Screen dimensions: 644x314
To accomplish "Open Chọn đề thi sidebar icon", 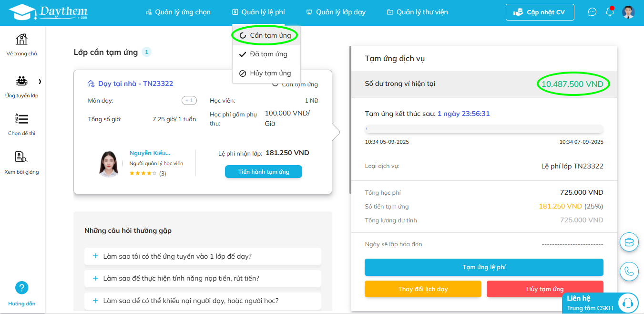I will coord(21,118).
